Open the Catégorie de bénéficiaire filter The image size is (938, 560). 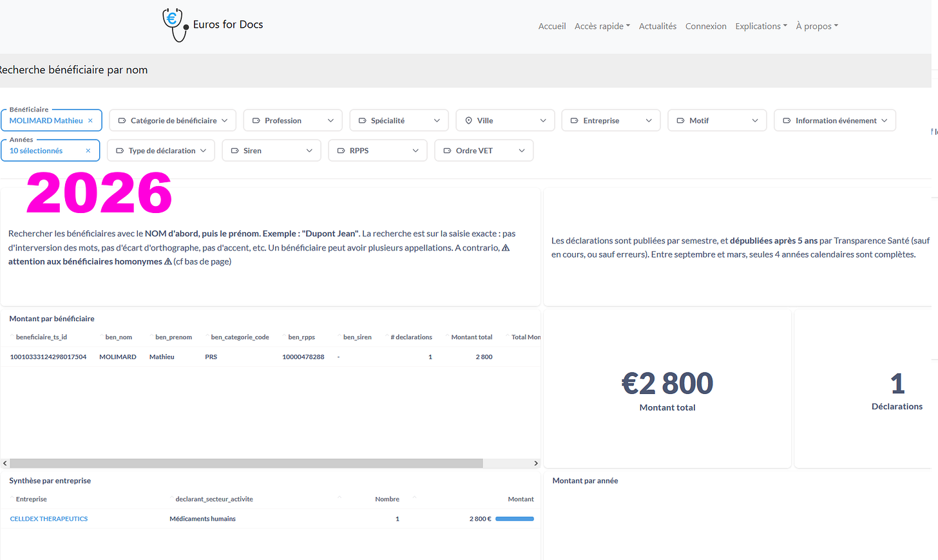click(x=173, y=120)
